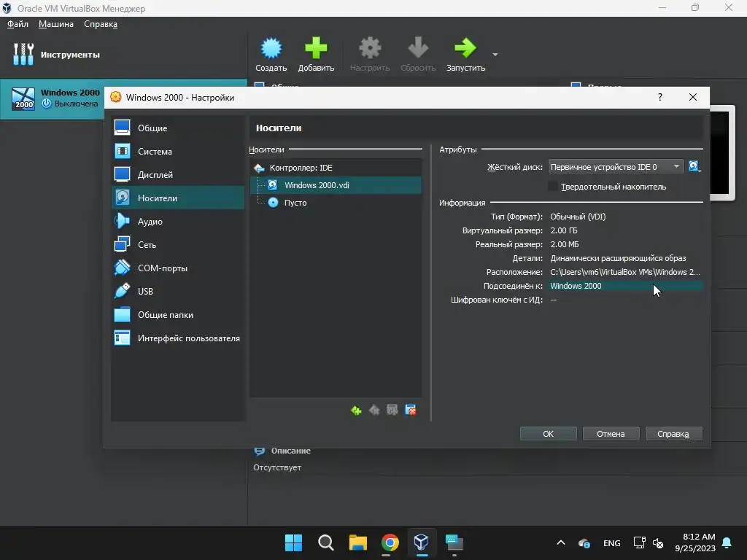Image resolution: width=747 pixels, height=560 pixels.
Task: Open the COM-порты settings section
Action: click(x=178, y=268)
